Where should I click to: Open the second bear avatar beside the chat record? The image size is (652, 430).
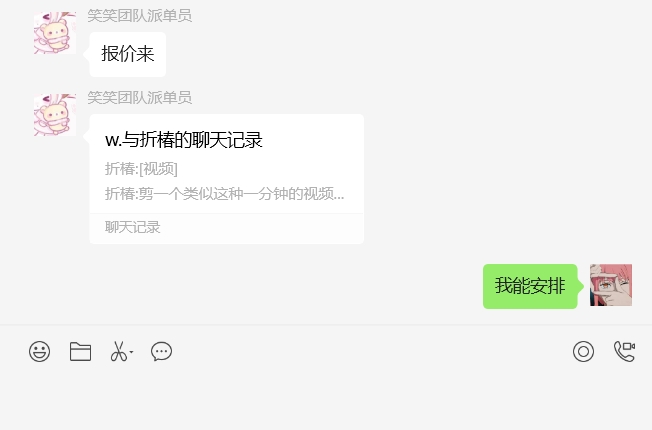point(55,115)
